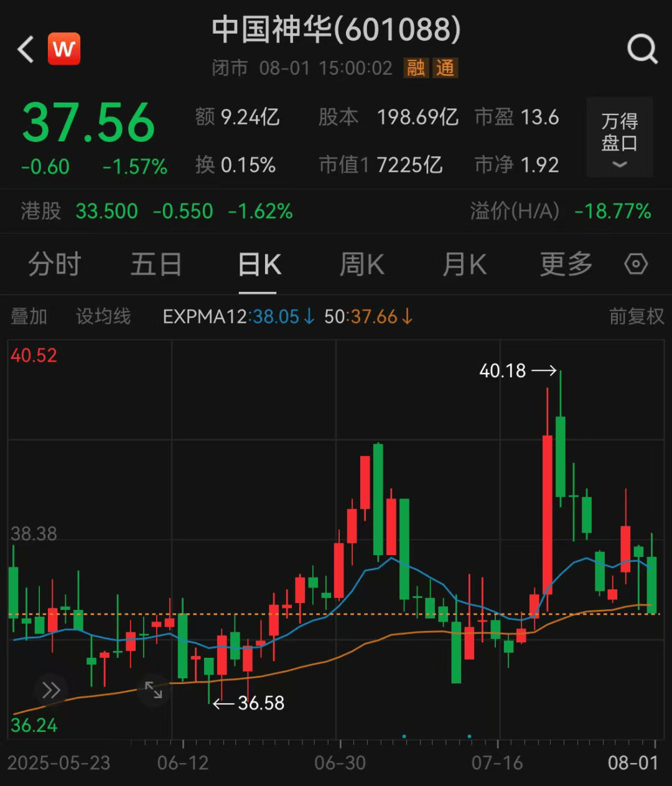
Task: Select the 日K tab
Action: pos(259,264)
